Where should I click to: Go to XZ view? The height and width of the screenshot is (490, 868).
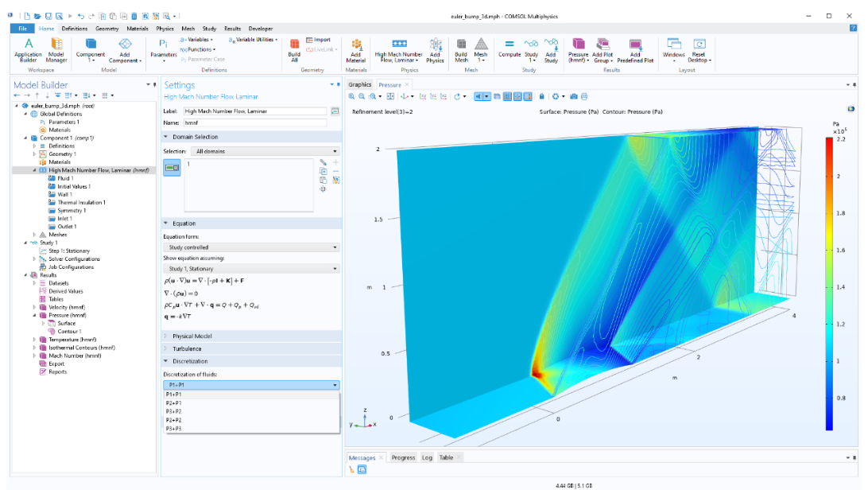(x=444, y=96)
